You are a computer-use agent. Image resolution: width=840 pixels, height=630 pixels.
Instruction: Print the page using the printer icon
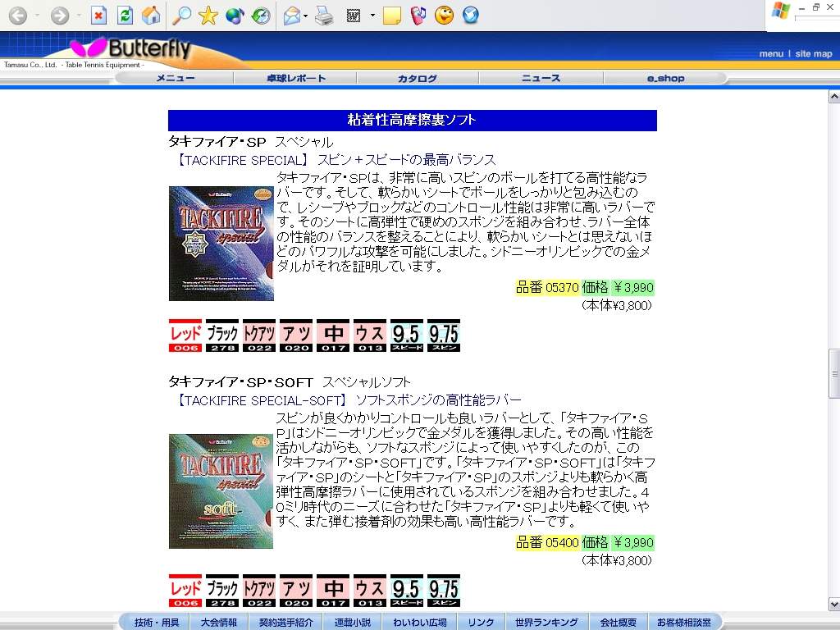pyautogui.click(x=324, y=16)
